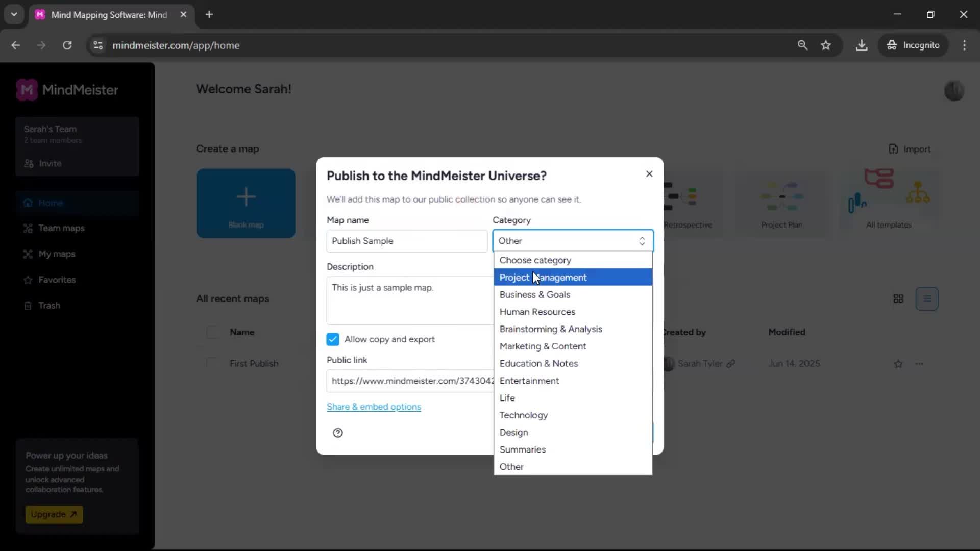The image size is (980, 551).
Task: Select Design category
Action: pos(573,433)
